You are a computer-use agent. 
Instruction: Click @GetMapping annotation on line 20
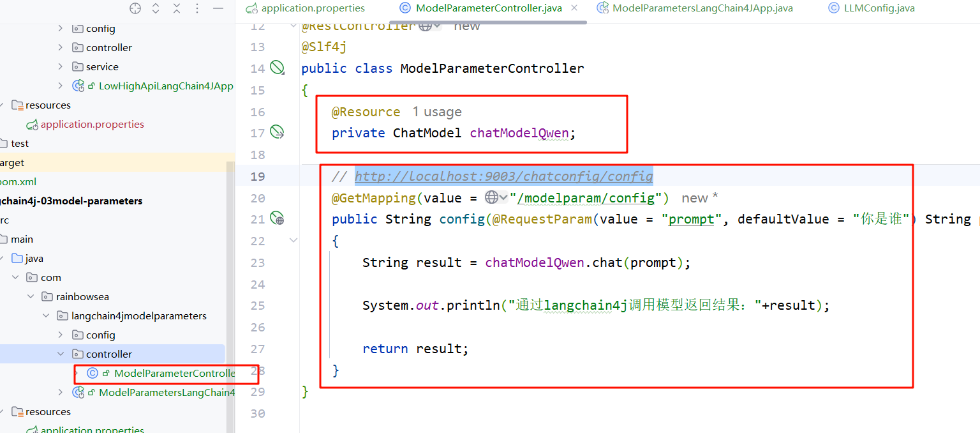pyautogui.click(x=373, y=198)
